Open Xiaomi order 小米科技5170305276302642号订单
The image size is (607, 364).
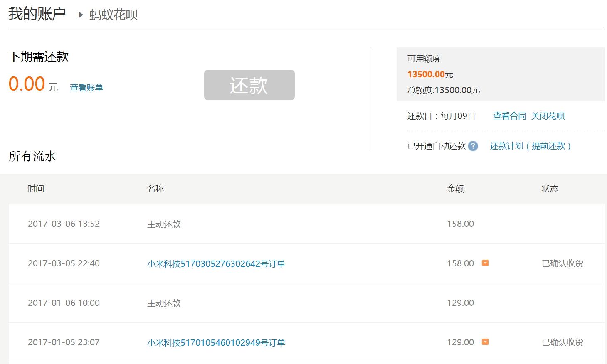pos(216,263)
